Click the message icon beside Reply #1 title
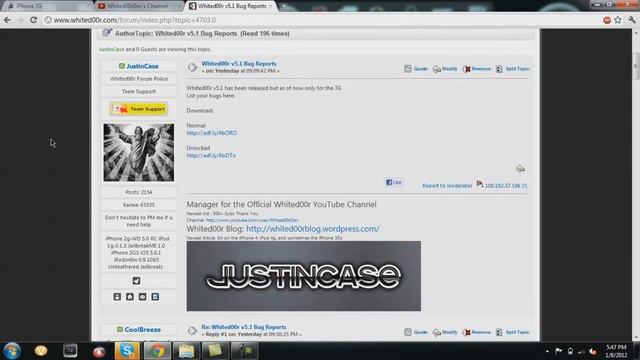The width and height of the screenshot is (640, 360). tap(192, 331)
